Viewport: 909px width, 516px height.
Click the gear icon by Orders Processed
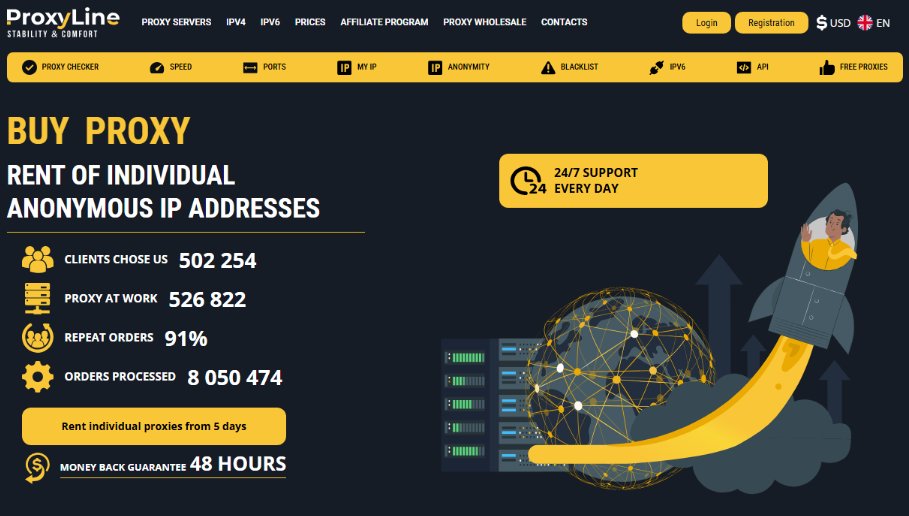(38, 377)
